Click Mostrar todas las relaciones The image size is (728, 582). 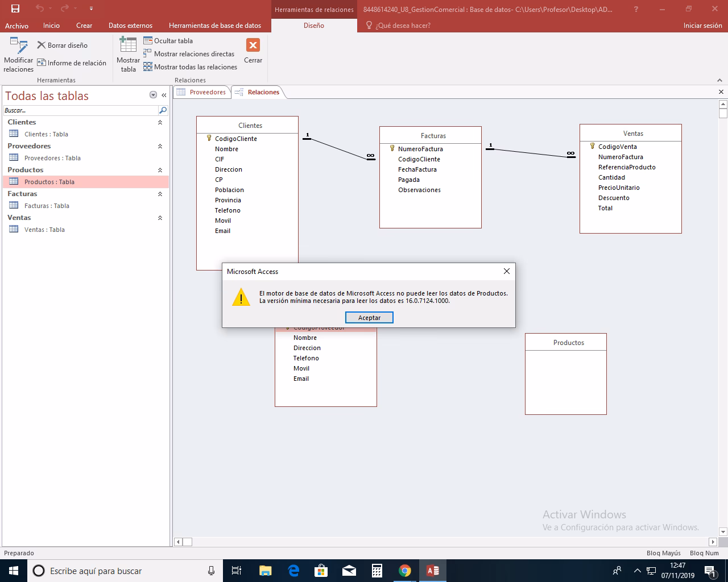pos(191,67)
